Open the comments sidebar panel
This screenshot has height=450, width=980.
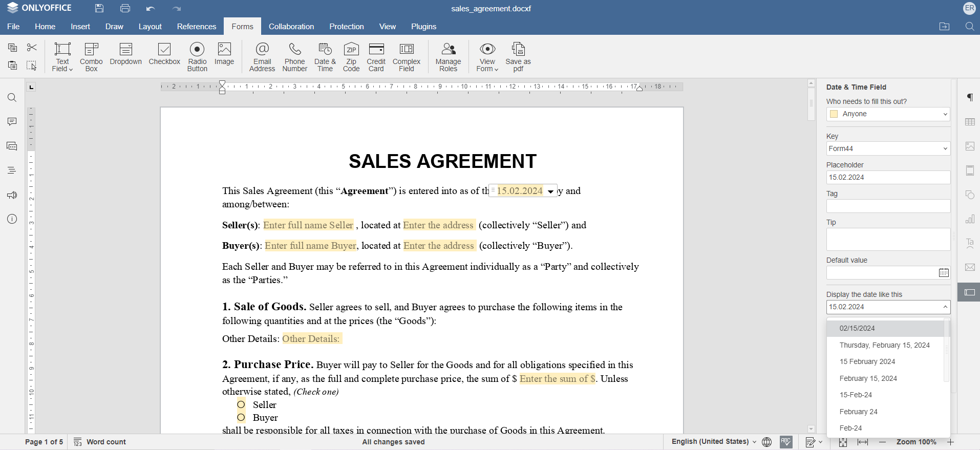(12, 122)
